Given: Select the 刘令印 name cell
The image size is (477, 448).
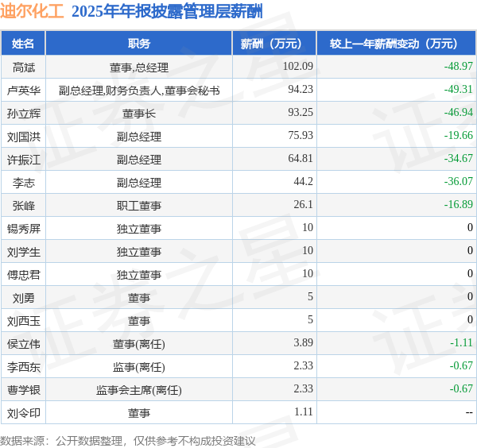Looking at the screenshot, I should (24, 413).
